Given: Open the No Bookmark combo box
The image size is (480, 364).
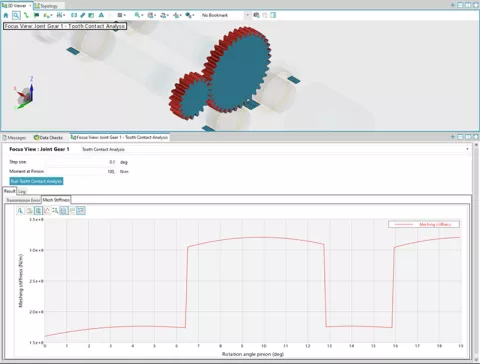Looking at the screenshot, I should click(x=225, y=15).
